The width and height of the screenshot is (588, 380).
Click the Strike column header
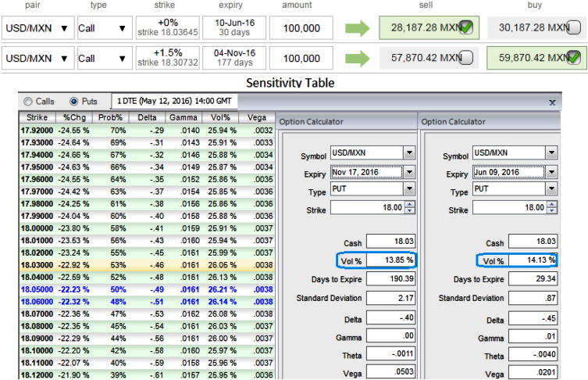pos(37,117)
